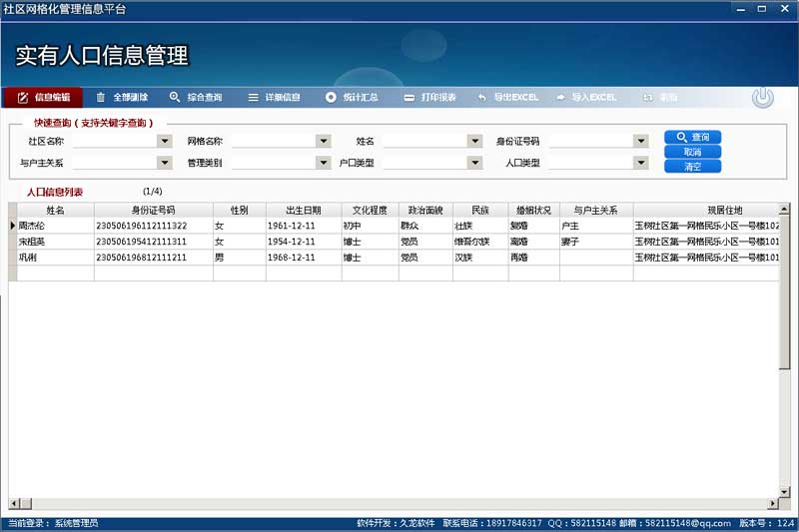
Task: Expand the 社区名称 dropdown arrow
Action: (165, 141)
